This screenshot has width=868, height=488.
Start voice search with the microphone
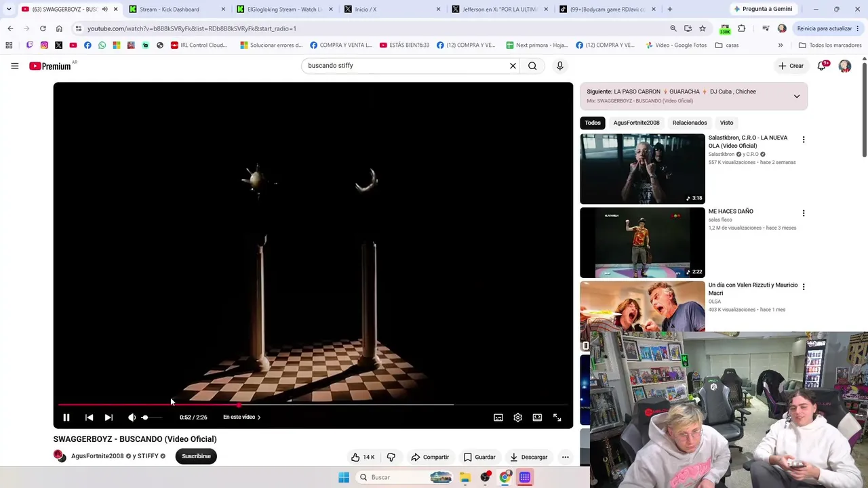click(559, 66)
